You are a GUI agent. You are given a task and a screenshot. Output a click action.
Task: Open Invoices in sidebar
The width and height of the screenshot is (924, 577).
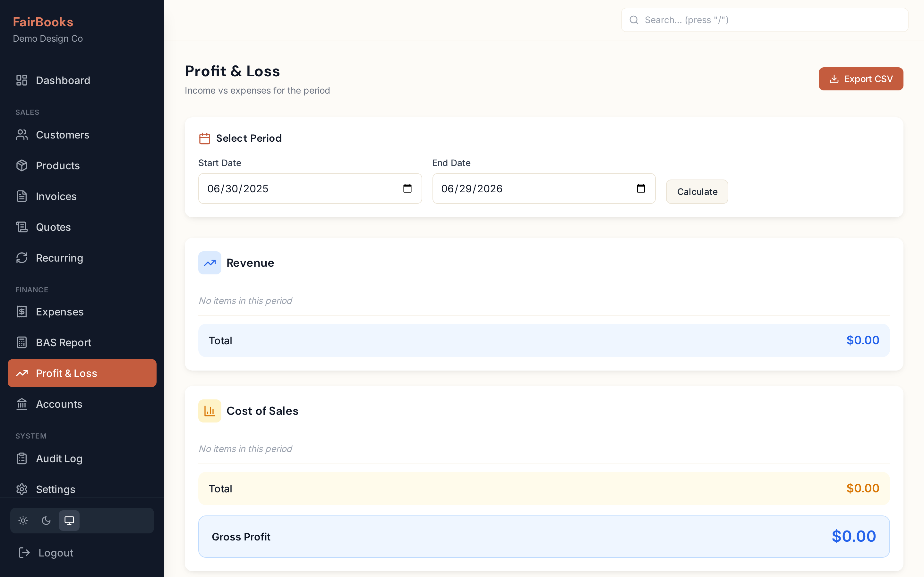click(x=56, y=197)
